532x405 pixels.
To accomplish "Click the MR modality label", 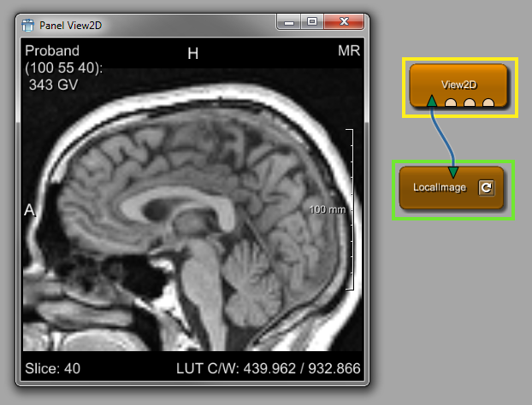I will 348,51.
